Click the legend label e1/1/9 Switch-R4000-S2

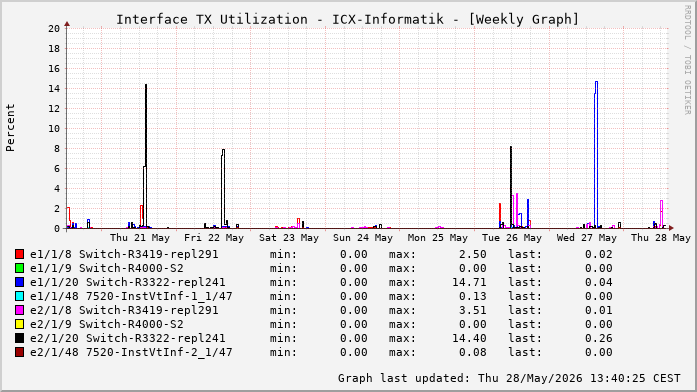(107, 268)
